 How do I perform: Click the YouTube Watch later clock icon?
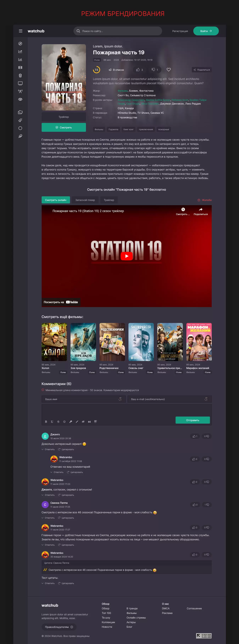pyautogui.click(x=183, y=211)
